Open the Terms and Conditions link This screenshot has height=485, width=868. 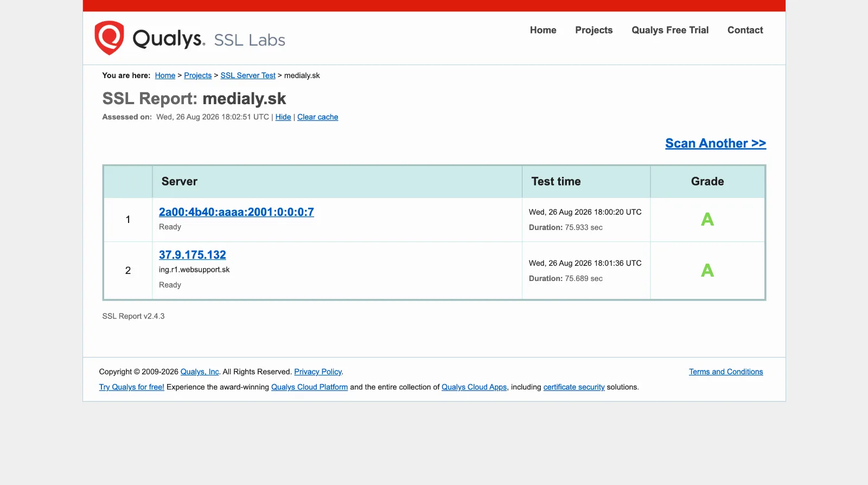pos(726,372)
